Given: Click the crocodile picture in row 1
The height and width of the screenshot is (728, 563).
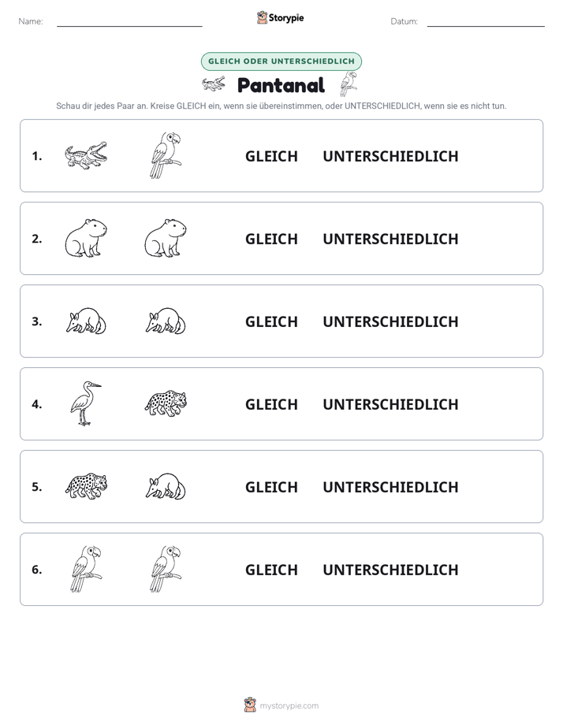Looking at the screenshot, I should click(x=86, y=155).
